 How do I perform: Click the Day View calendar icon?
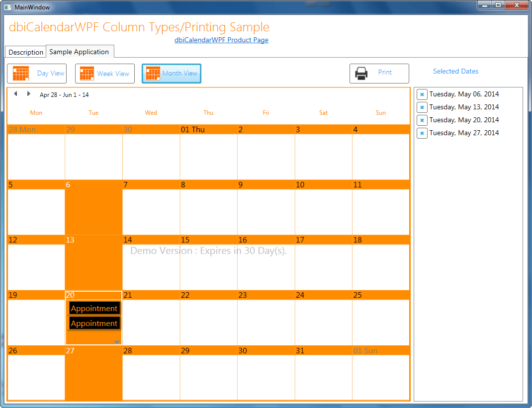[x=21, y=74]
